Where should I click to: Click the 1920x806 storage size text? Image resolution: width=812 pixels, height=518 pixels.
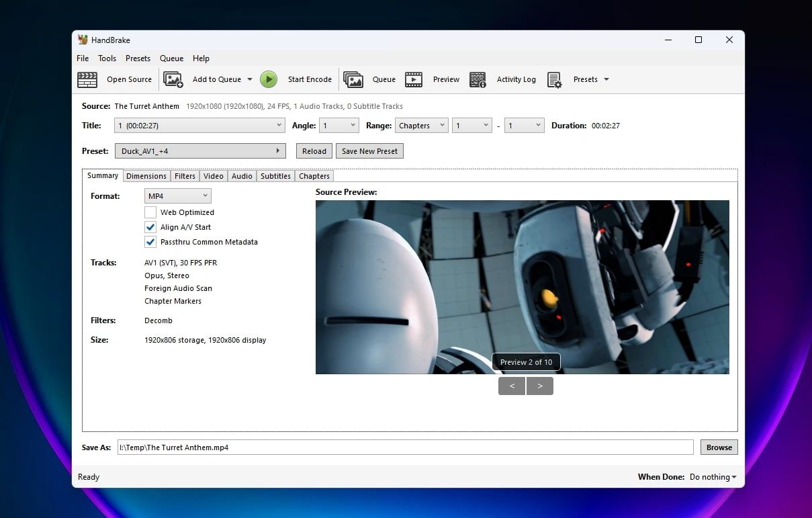pos(175,340)
